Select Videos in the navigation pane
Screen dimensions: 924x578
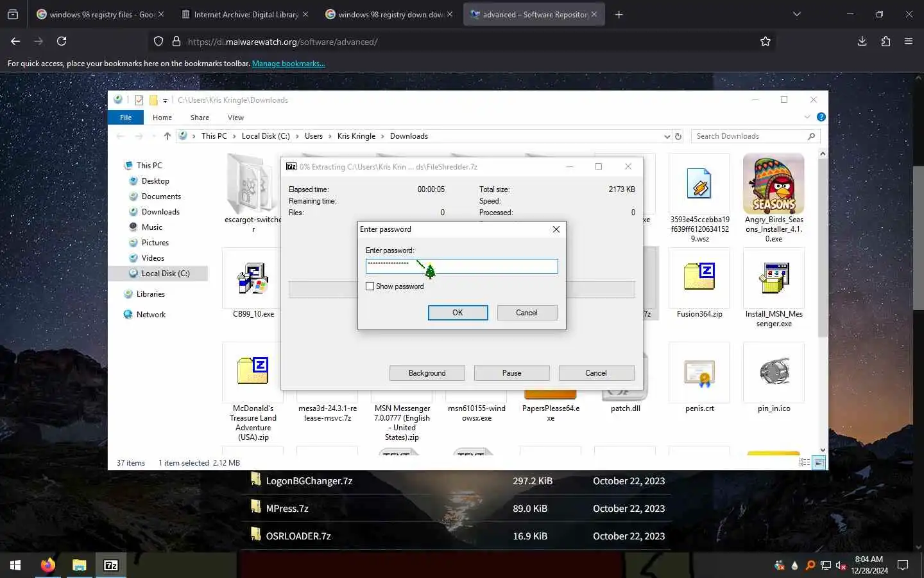[153, 258]
